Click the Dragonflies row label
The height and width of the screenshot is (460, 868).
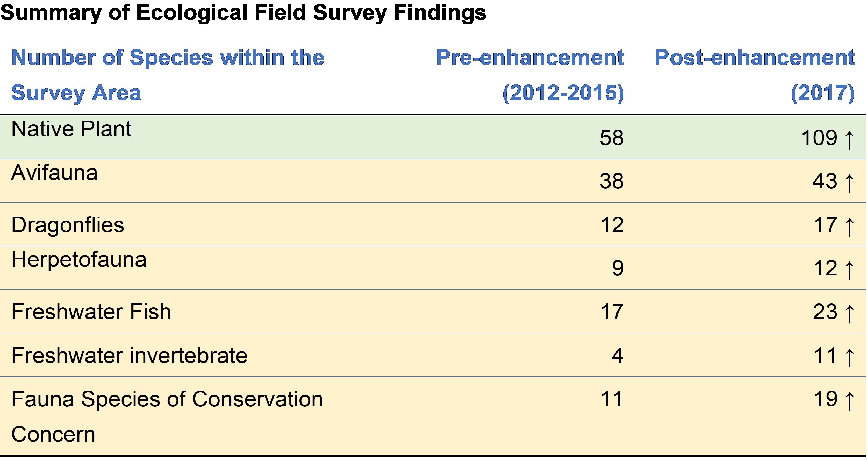(68, 225)
